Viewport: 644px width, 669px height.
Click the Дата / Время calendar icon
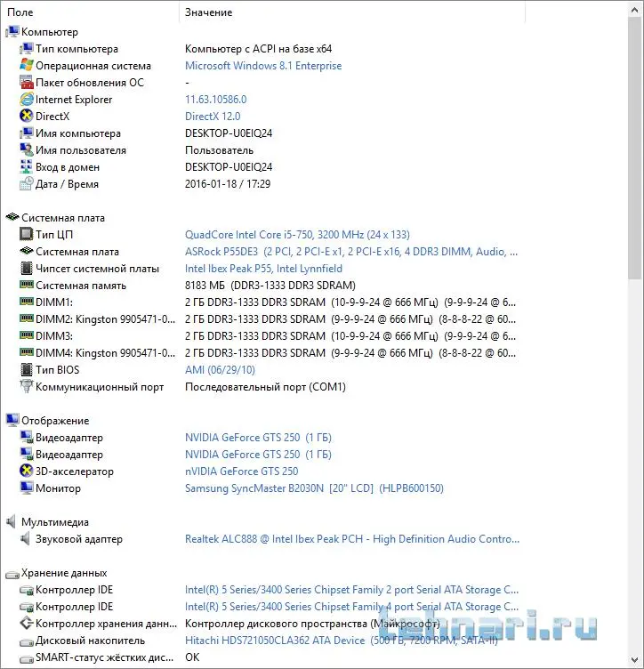(26, 184)
